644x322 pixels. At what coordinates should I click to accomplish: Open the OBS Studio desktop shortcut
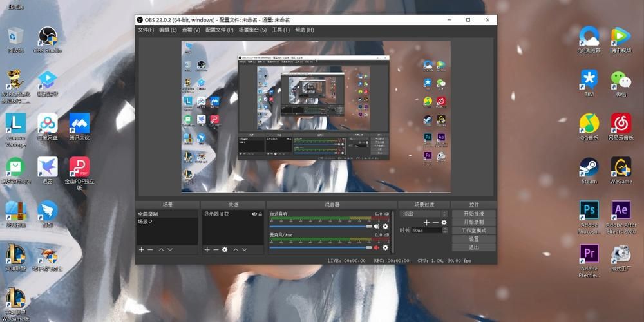point(48,40)
